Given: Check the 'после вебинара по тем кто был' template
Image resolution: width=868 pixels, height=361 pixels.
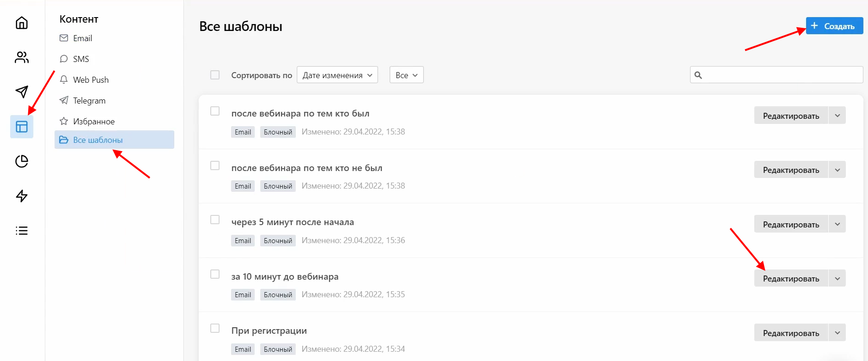Looking at the screenshot, I should tap(215, 111).
